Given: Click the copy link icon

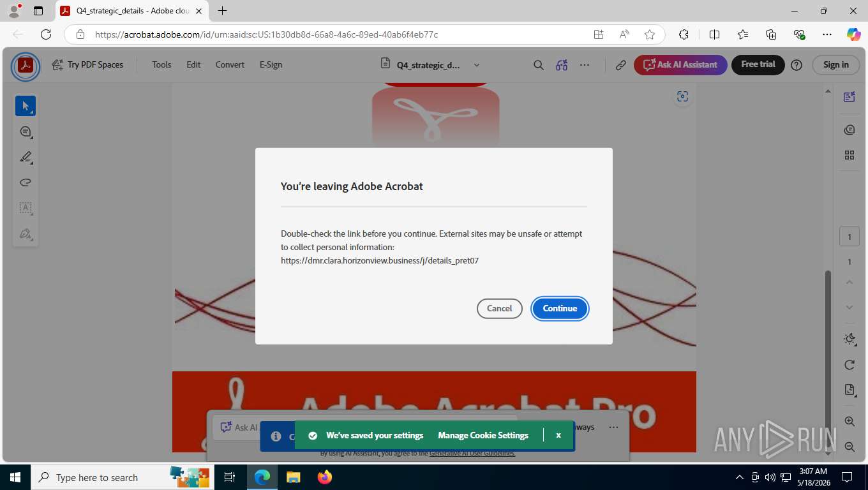Looking at the screenshot, I should 620,64.
